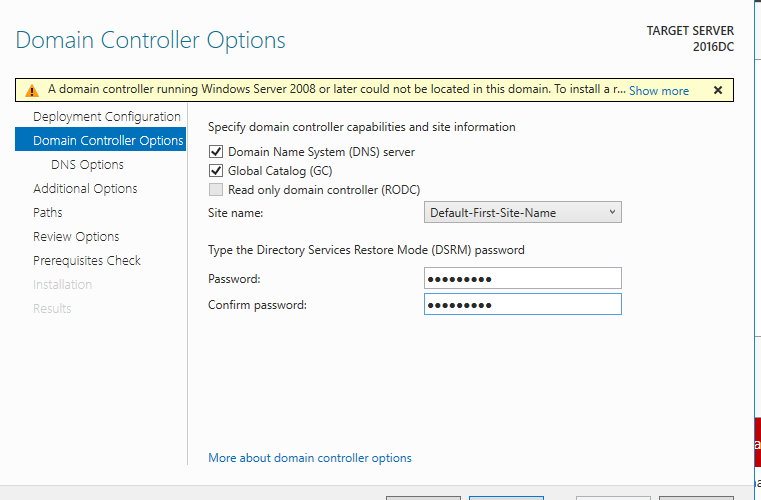
Task: Click the Installation step in sidebar
Action: (x=62, y=285)
